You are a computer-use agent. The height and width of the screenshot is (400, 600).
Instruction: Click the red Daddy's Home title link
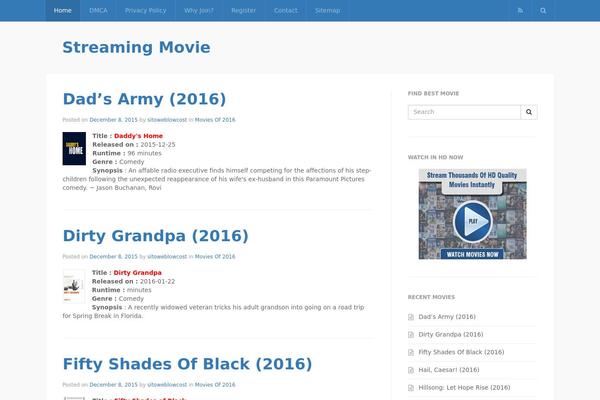139,136
